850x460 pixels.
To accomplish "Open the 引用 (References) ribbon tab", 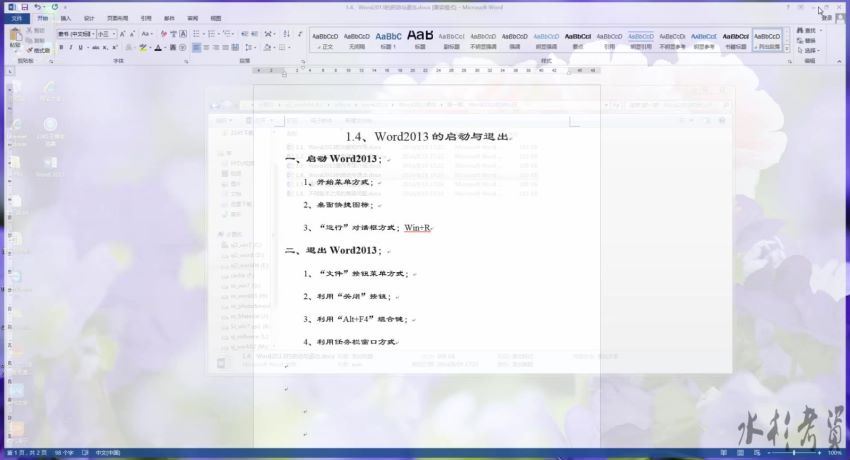I will tap(146, 18).
